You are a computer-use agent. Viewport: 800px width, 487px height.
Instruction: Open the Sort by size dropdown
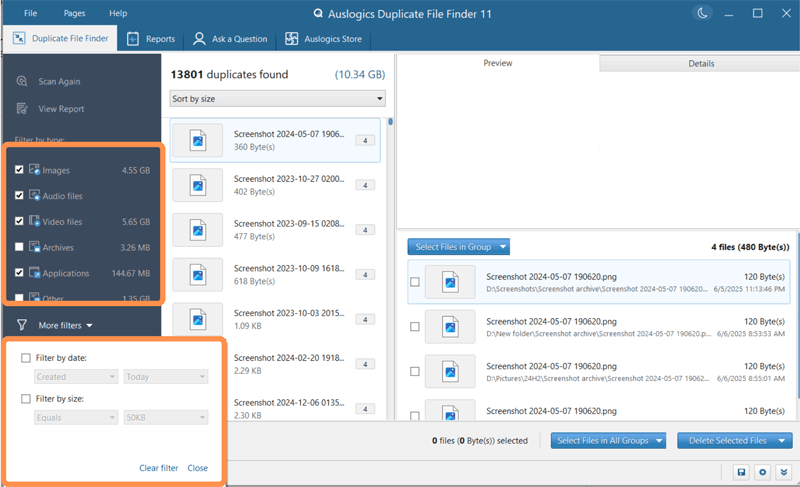tap(278, 98)
